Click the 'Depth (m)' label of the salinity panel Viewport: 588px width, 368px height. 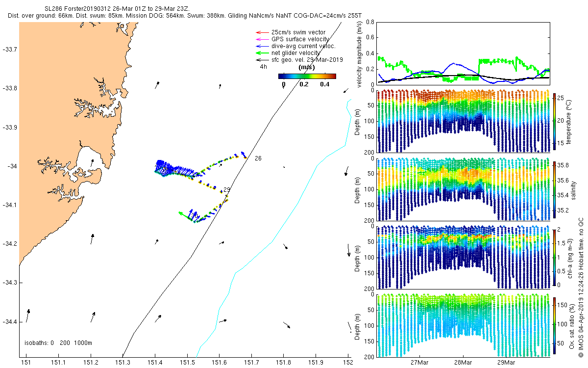[357, 190]
